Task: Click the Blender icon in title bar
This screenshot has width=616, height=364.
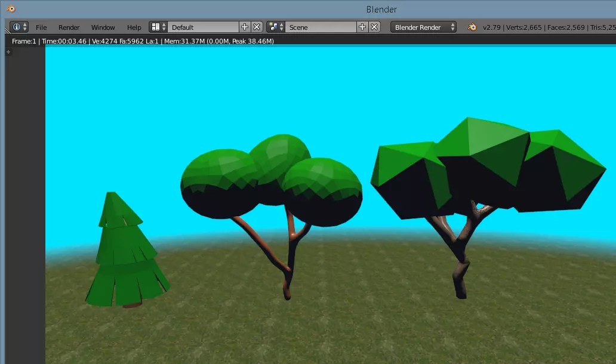Action: pyautogui.click(x=11, y=8)
